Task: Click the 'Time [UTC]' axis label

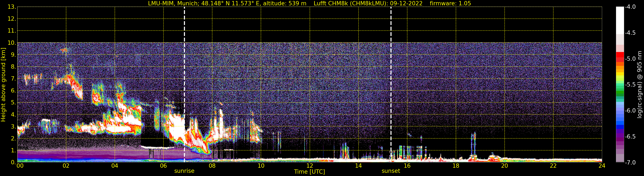Action: (310, 172)
